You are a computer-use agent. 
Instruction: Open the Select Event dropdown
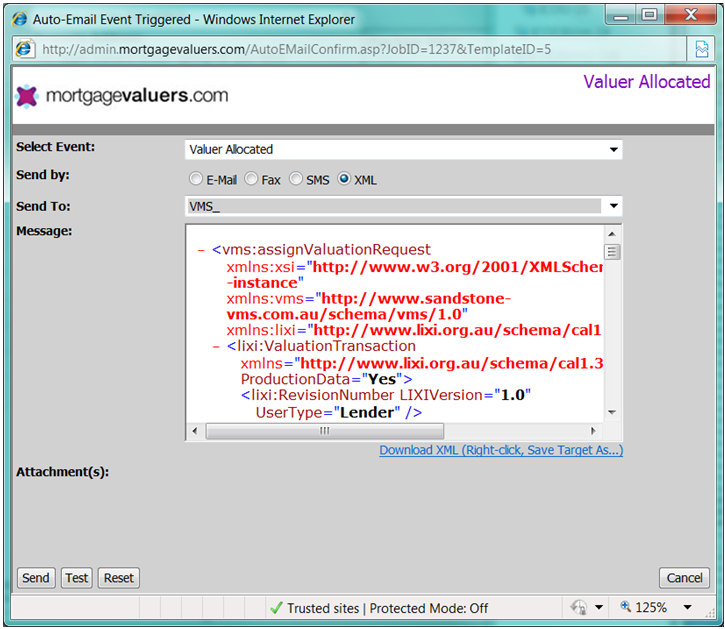point(614,150)
